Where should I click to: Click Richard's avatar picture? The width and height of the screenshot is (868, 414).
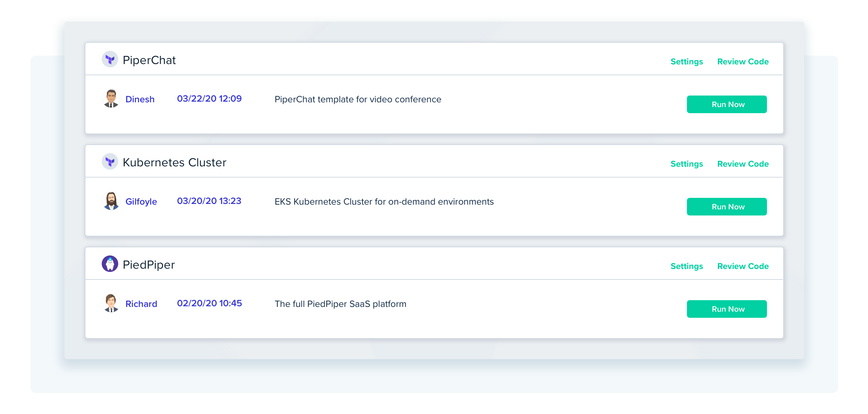point(111,303)
